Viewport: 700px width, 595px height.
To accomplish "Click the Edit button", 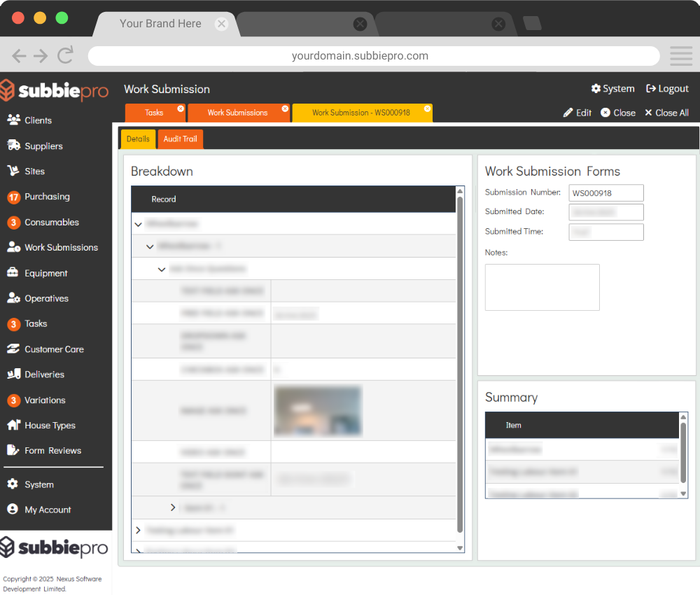I will [577, 113].
